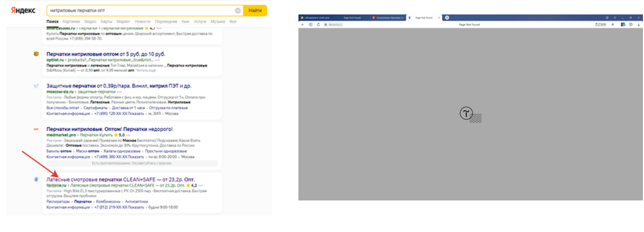Click the Tilda logo on 404 page
This screenshot has width=644, height=232.
tap(471, 114)
